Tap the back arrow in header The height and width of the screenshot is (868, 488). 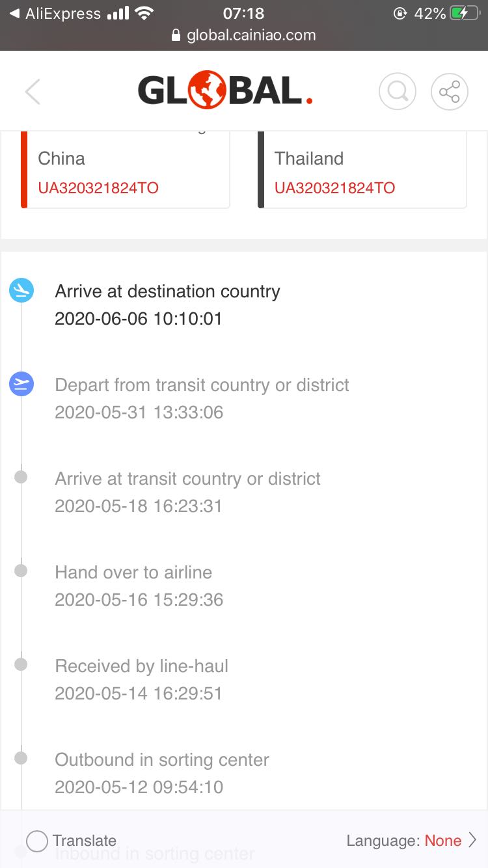click(x=33, y=92)
